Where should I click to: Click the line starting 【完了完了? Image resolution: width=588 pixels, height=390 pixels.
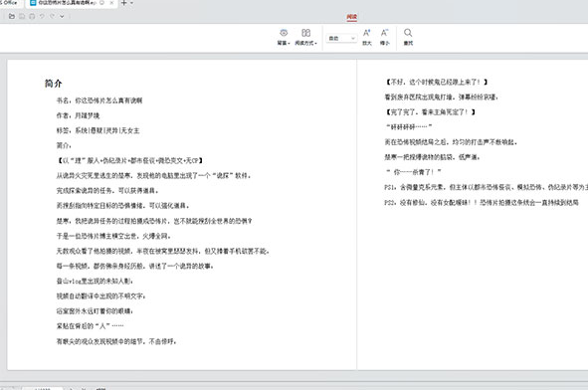pos(431,111)
